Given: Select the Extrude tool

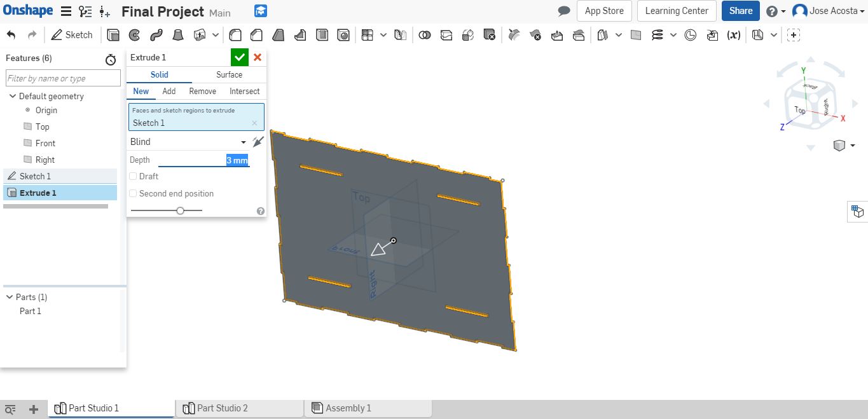Looking at the screenshot, I should pos(113,35).
